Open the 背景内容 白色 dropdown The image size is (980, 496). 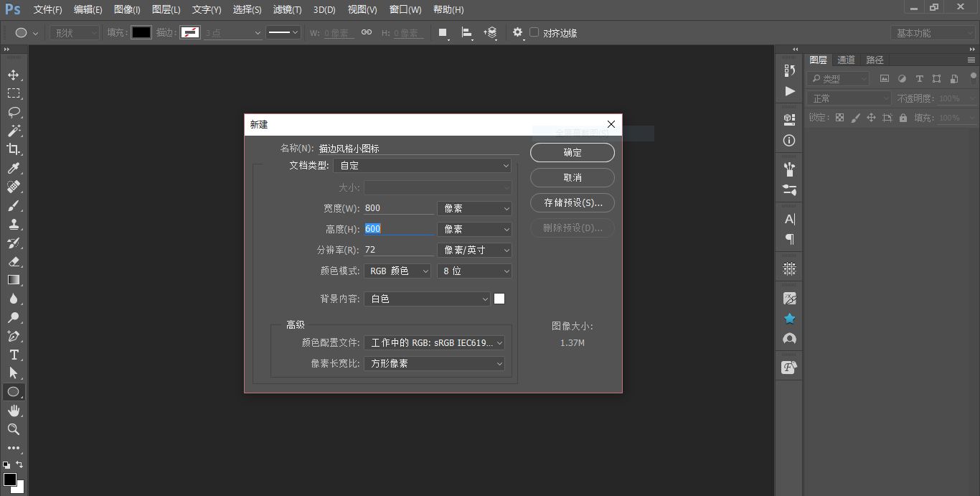[x=427, y=299]
